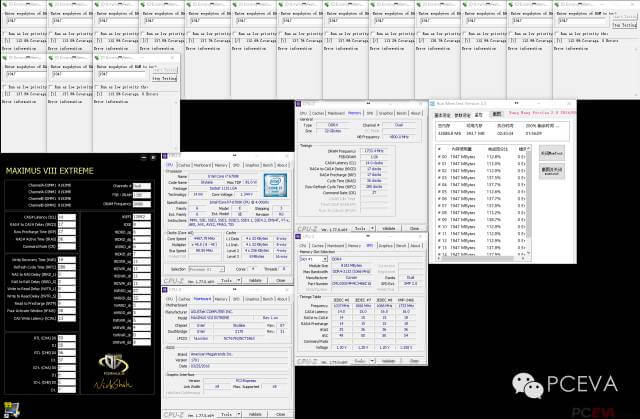
Task: Click CPU-Z title bar icon of CPU window
Action: tap(167, 155)
